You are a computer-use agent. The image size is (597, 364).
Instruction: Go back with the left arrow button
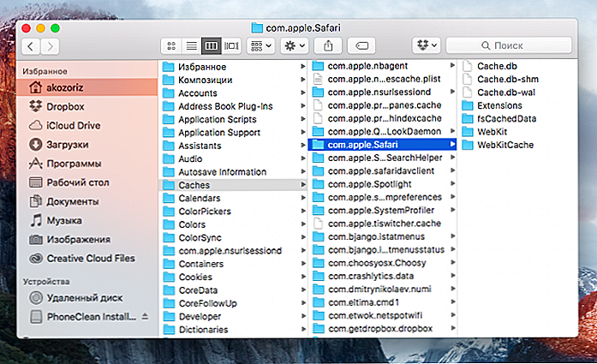[x=32, y=45]
